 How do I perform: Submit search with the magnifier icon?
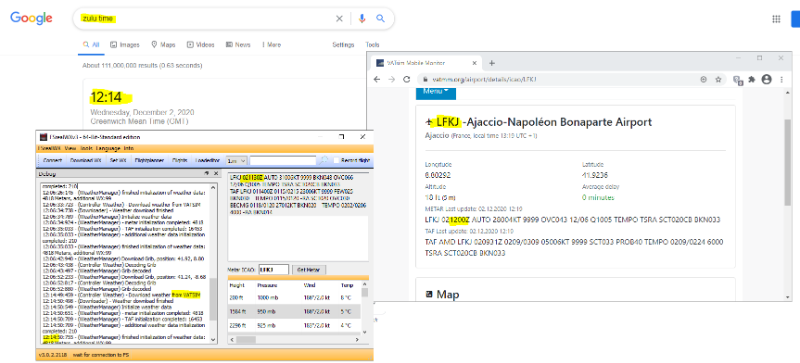(381, 19)
